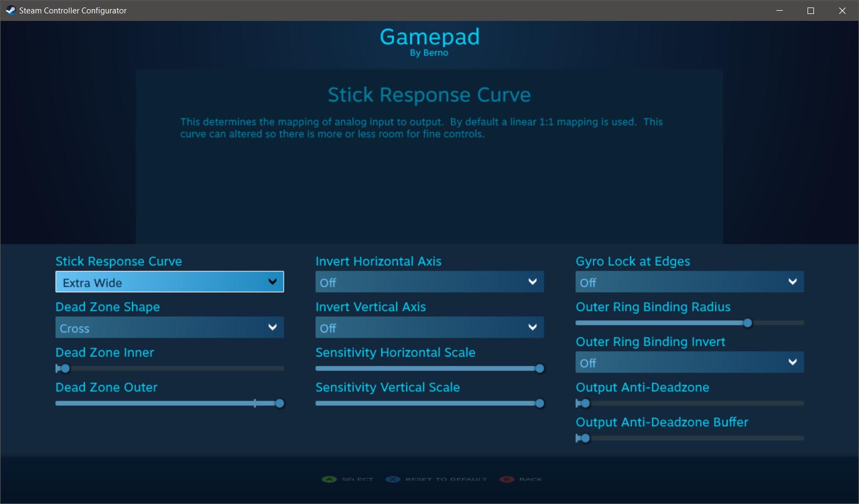Open the Invert Horizontal Axis dropdown
Image resolution: width=859 pixels, height=504 pixels.
[x=429, y=282]
